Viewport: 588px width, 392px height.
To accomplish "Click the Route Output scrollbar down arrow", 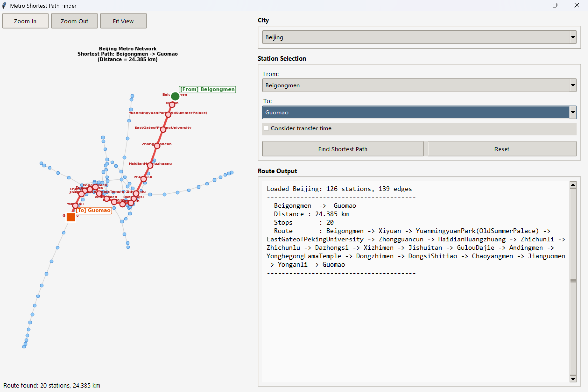I will [573, 379].
